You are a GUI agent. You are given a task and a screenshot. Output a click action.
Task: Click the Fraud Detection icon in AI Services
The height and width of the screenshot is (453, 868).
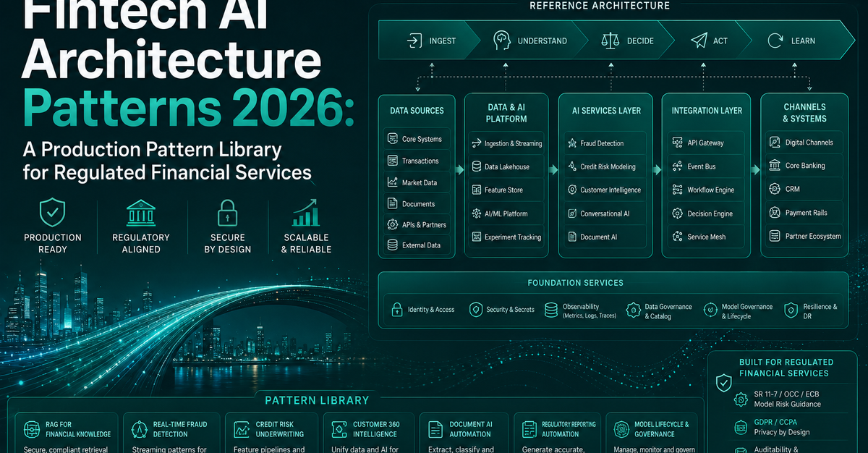(571, 143)
